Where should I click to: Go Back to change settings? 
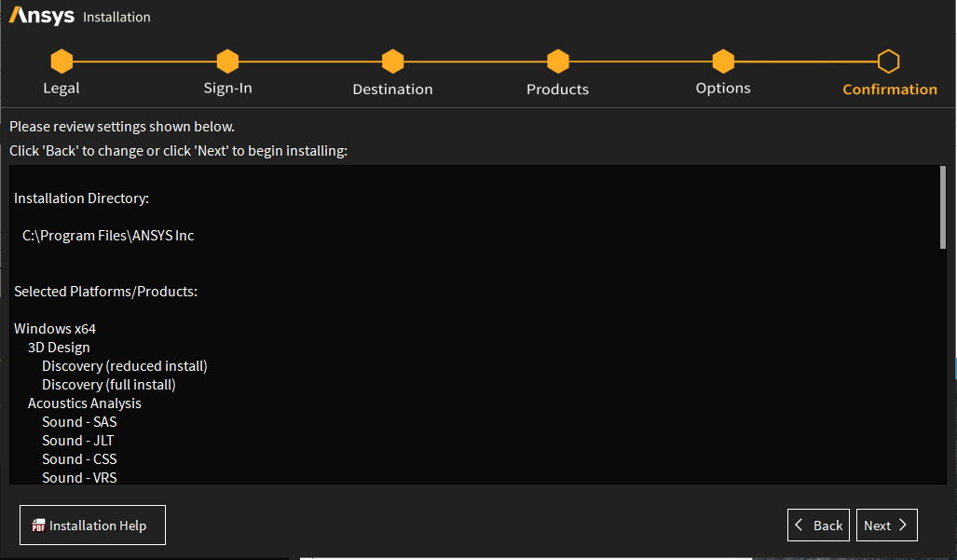point(818,526)
